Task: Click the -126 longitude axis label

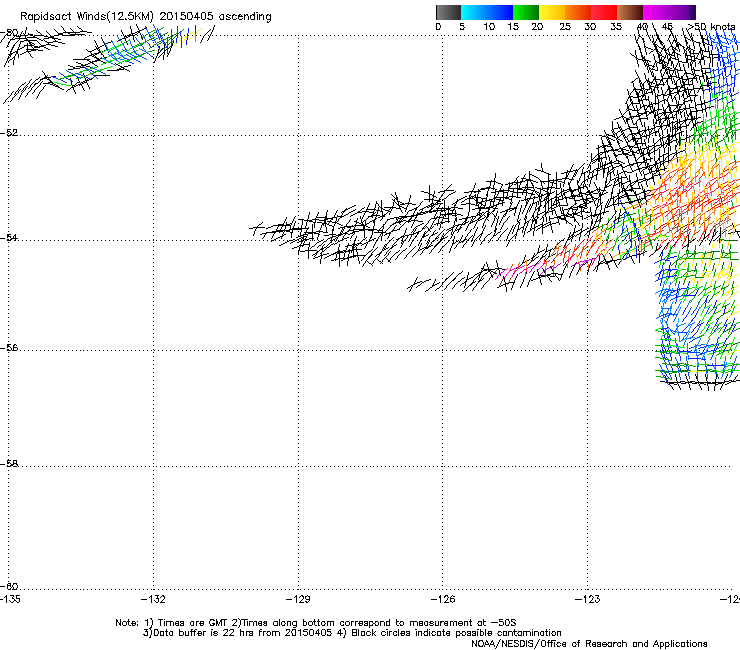Action: click(x=443, y=599)
